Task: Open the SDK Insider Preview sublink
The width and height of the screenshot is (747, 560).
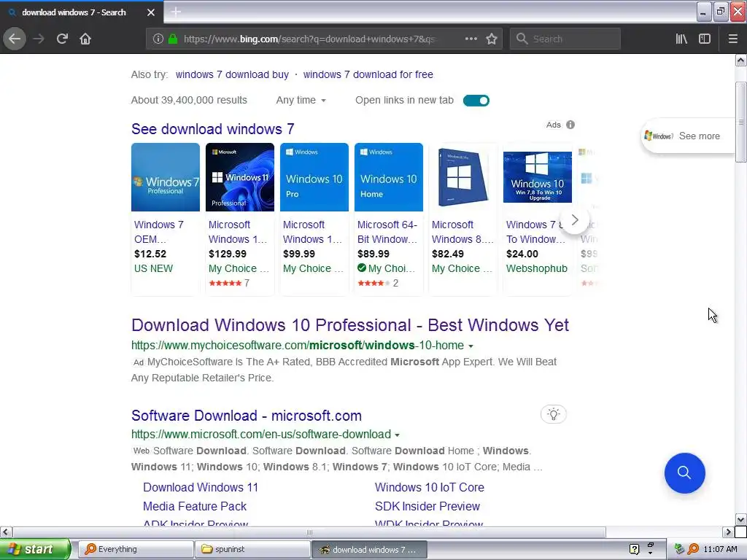Action: (427, 507)
